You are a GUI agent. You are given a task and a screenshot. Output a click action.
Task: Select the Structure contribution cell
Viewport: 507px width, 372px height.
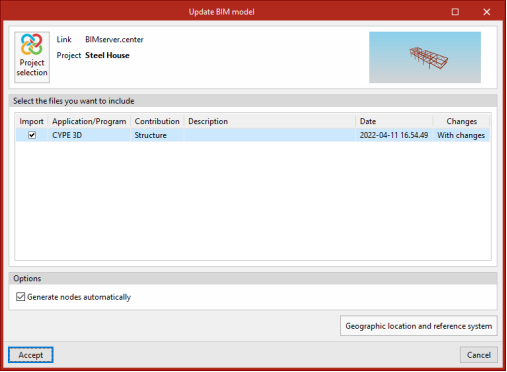pos(157,135)
